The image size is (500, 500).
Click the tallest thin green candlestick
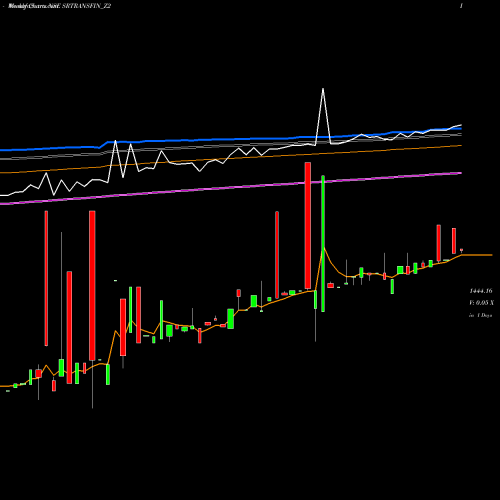[323, 244]
